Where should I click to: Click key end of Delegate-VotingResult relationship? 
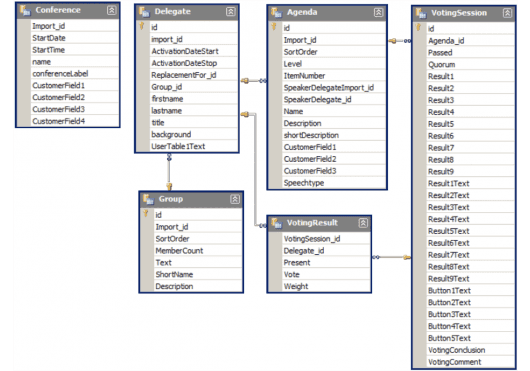click(x=245, y=115)
